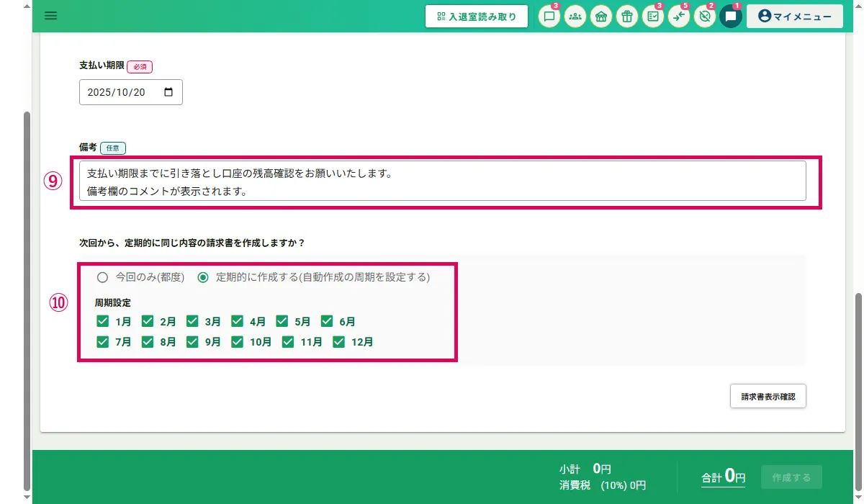
Task: Click into the 備考 remarks text area
Action: pos(442,181)
